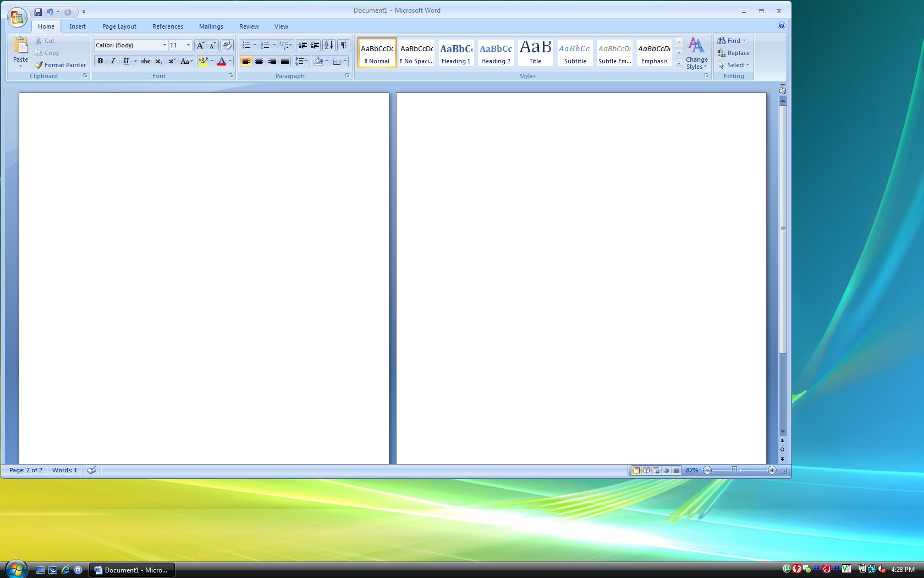The width and height of the screenshot is (924, 578).
Task: Click the Find button
Action: pos(732,41)
